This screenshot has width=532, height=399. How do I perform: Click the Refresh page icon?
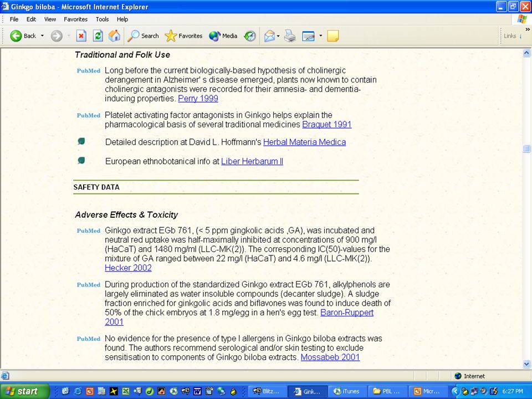click(98, 35)
